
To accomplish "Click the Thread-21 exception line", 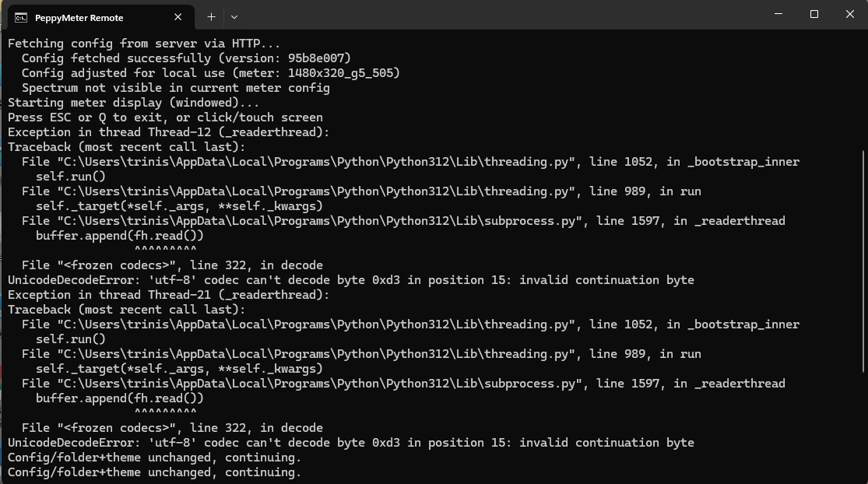I will click(x=168, y=295).
